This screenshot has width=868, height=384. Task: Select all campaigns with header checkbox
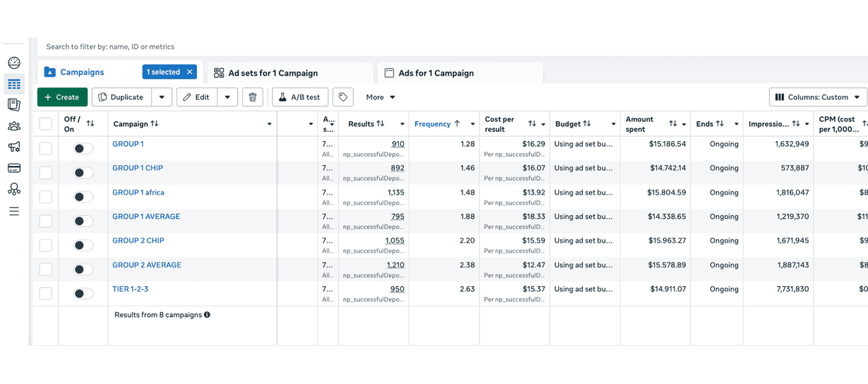point(46,124)
